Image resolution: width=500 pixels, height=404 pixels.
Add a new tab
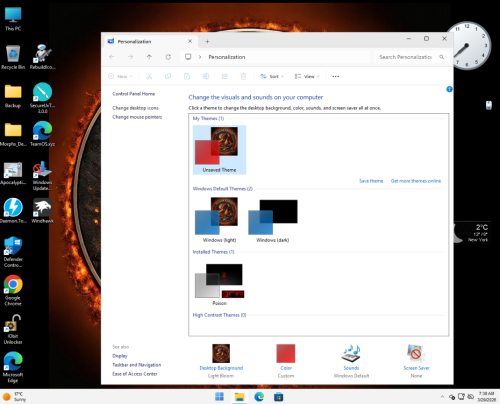click(x=207, y=41)
